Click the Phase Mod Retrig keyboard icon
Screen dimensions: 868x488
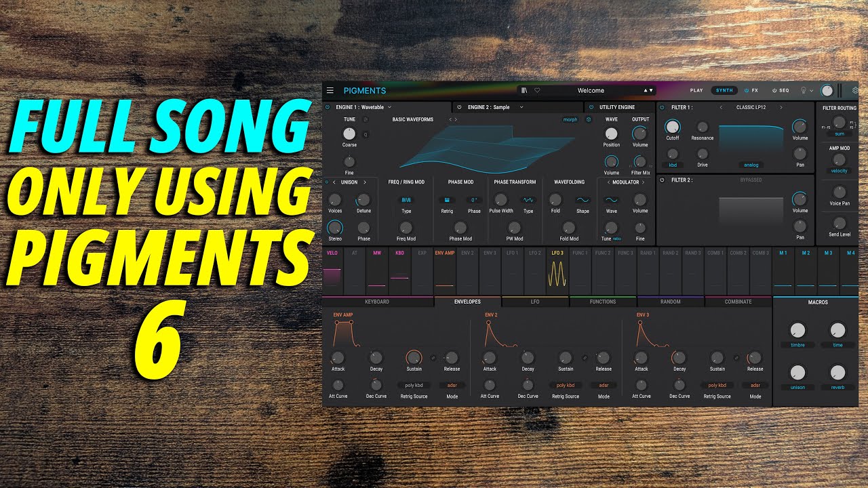tap(447, 200)
